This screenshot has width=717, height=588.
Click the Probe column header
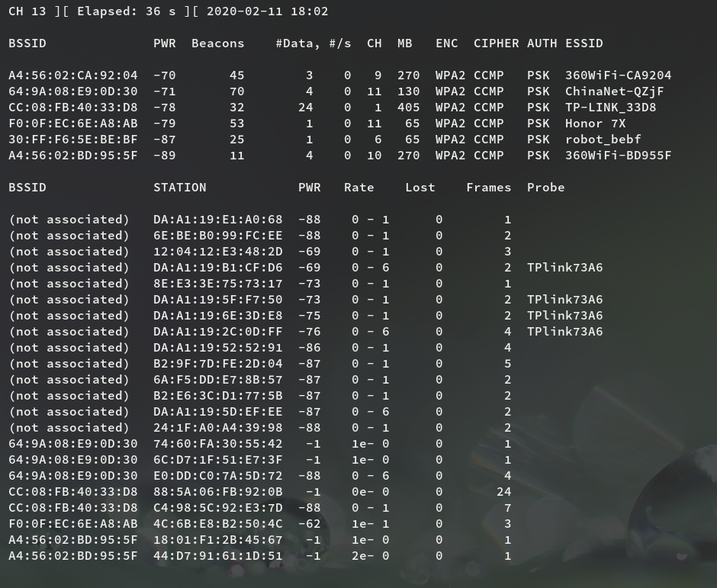point(545,188)
